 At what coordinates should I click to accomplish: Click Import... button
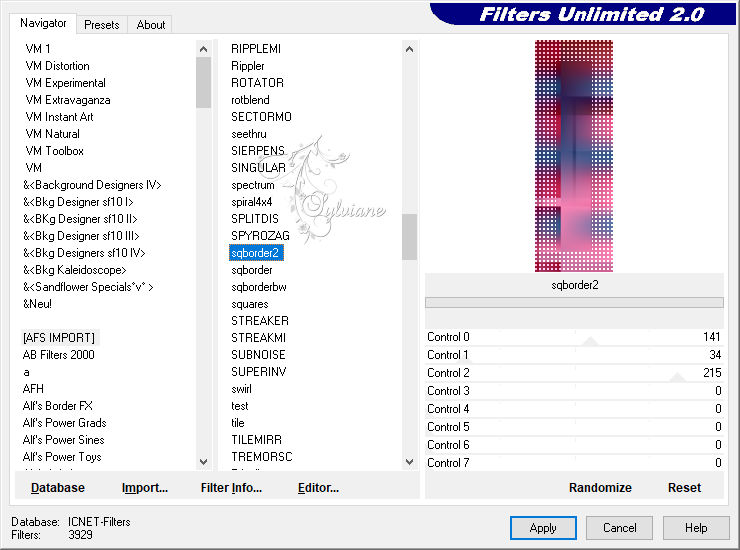click(x=144, y=488)
